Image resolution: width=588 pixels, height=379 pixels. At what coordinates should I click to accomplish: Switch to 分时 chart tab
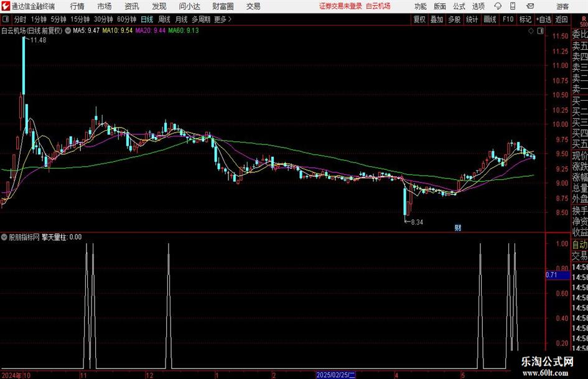(x=21, y=19)
